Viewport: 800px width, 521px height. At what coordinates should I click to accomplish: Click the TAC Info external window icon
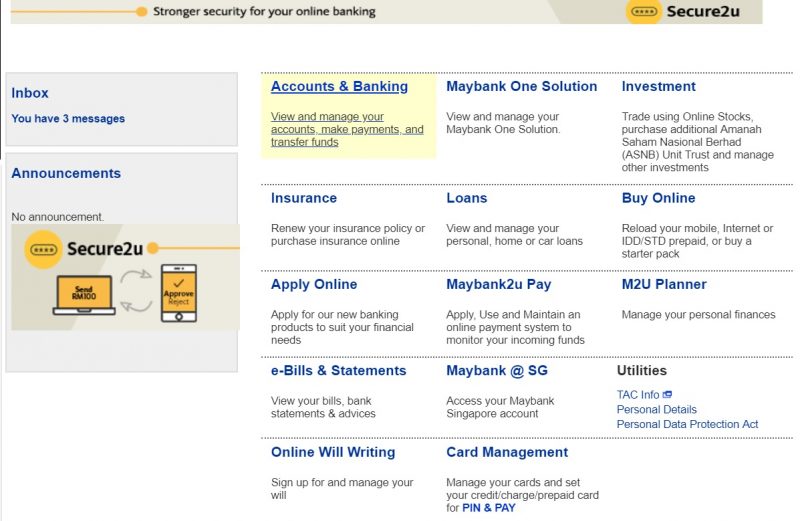[667, 394]
